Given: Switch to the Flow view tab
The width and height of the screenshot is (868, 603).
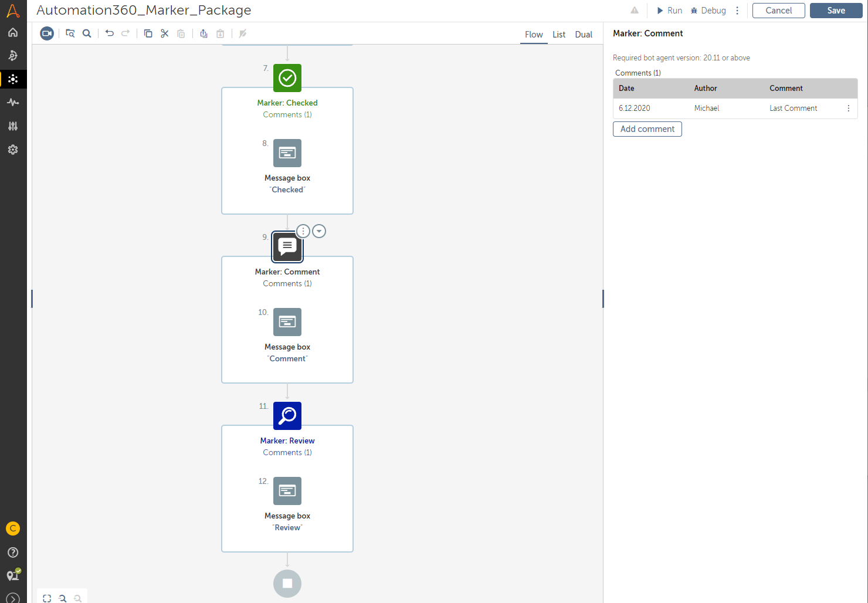Looking at the screenshot, I should [x=534, y=35].
